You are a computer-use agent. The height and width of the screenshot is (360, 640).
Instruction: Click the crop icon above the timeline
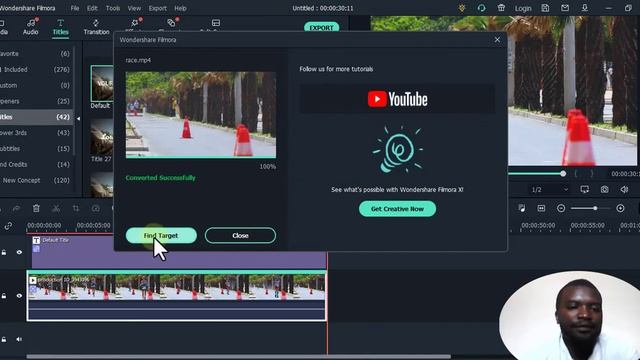click(76, 208)
